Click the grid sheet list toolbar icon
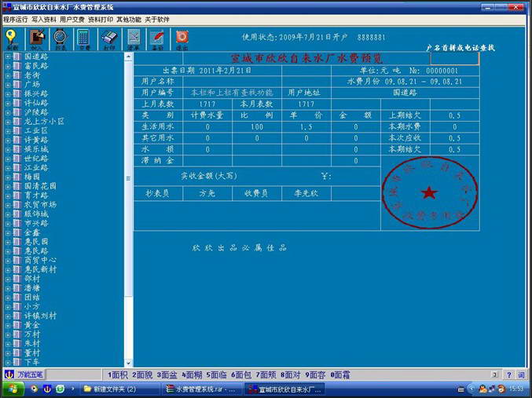 click(134, 38)
